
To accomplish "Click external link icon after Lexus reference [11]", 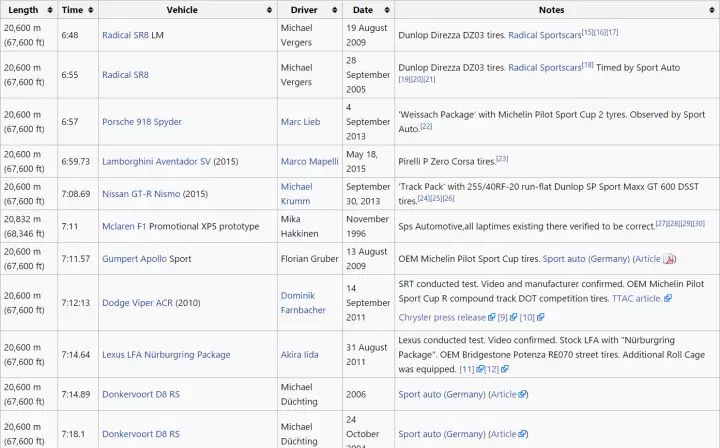I will click(480, 369).
